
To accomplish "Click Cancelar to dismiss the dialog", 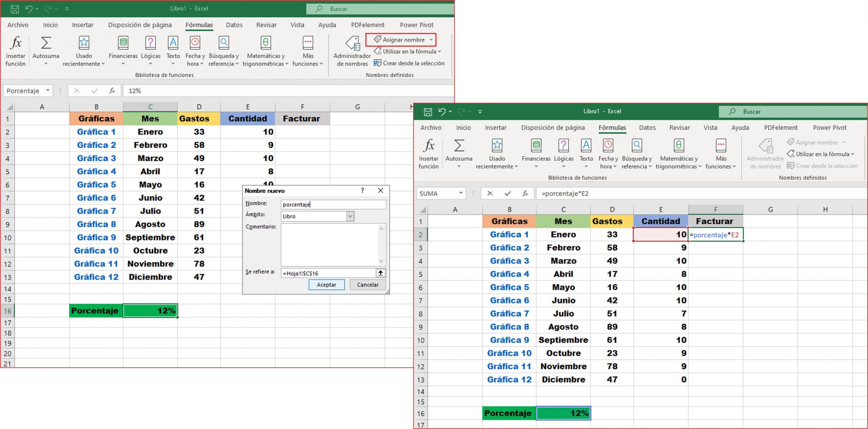I will point(367,285).
